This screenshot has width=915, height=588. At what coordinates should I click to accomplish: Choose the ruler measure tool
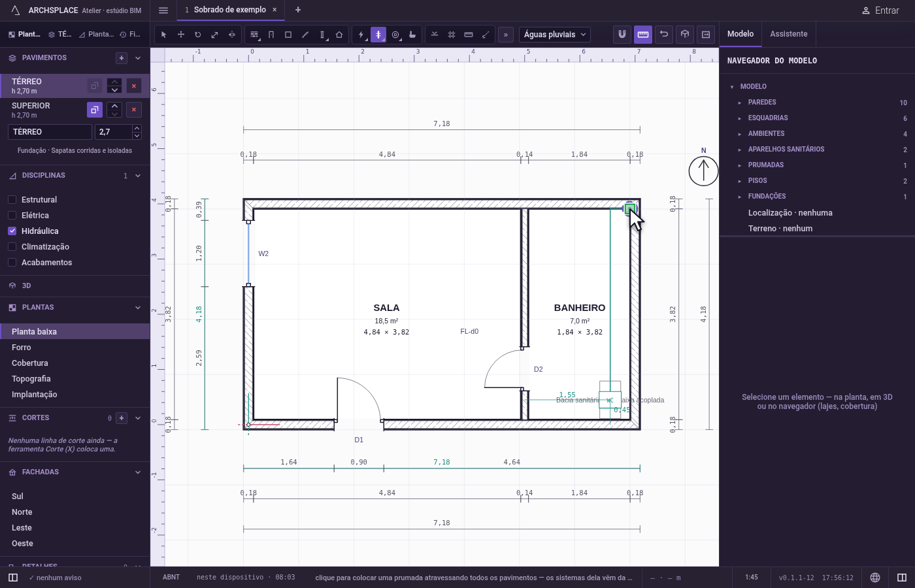(x=469, y=35)
